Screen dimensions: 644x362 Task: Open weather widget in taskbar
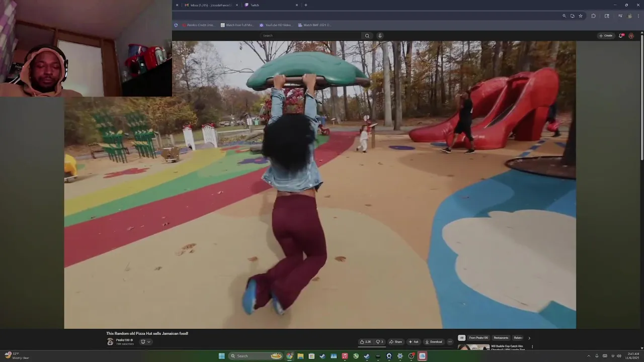pos(17,356)
